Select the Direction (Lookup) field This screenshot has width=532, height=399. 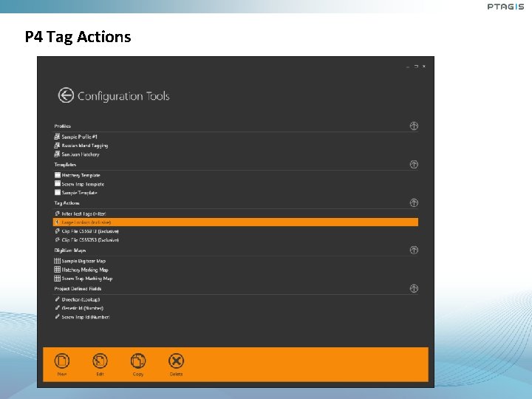78,299
